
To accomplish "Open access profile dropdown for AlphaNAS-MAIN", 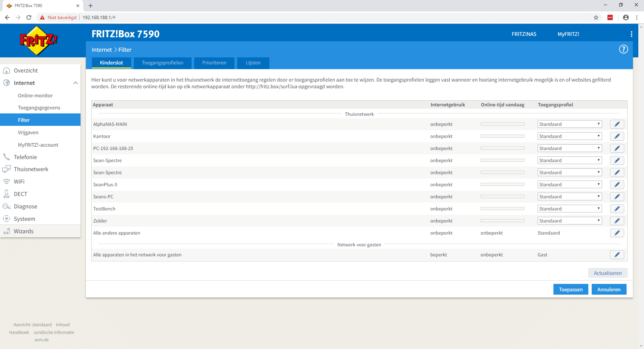I will click(x=570, y=124).
